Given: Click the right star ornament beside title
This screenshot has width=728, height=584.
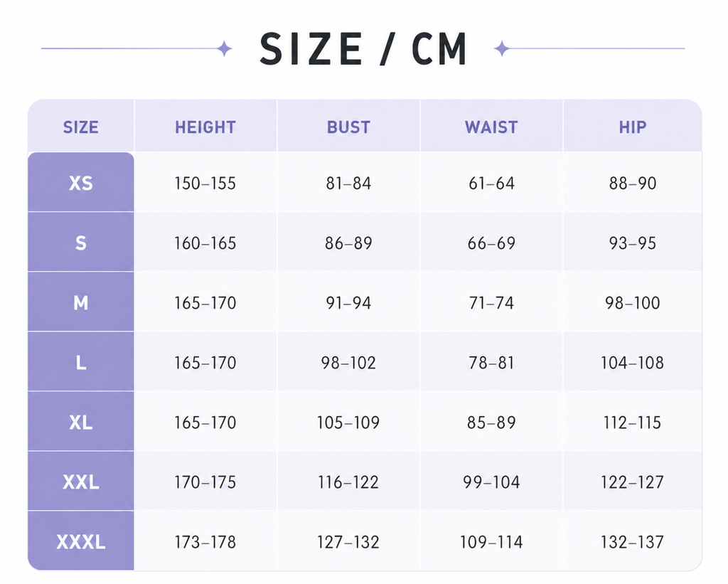Looking at the screenshot, I should pyautogui.click(x=501, y=48).
